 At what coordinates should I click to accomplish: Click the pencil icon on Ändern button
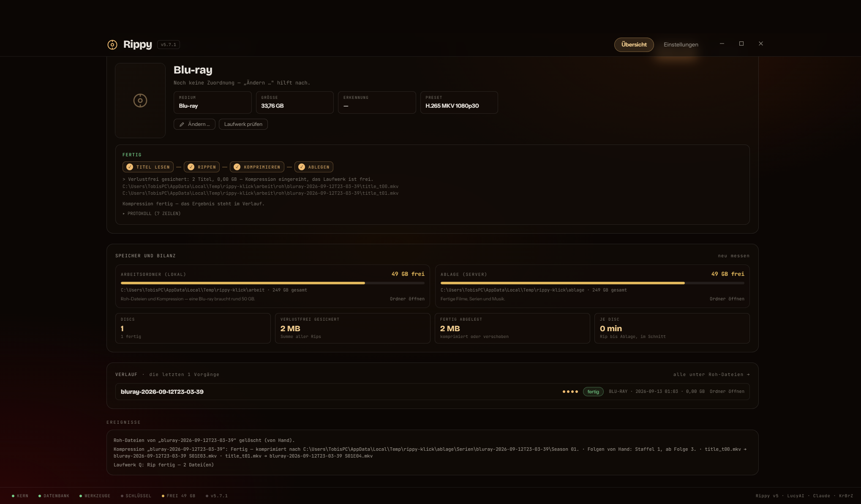tap(182, 124)
